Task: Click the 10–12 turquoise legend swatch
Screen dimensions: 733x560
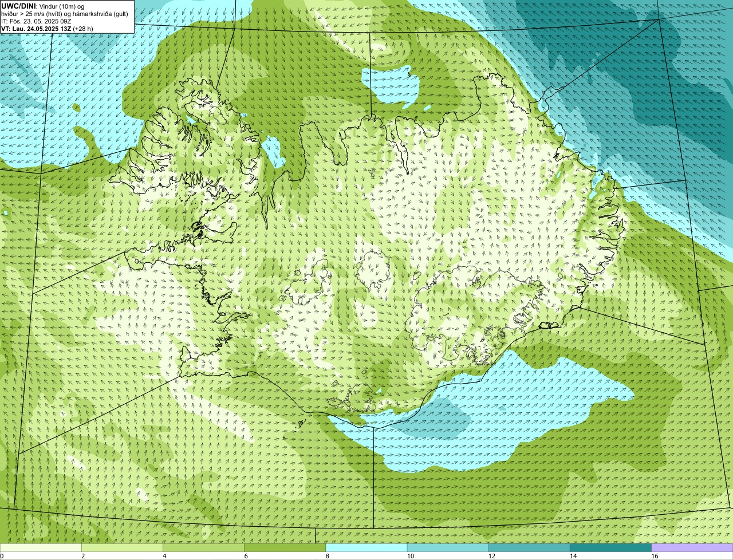Action: (448, 548)
